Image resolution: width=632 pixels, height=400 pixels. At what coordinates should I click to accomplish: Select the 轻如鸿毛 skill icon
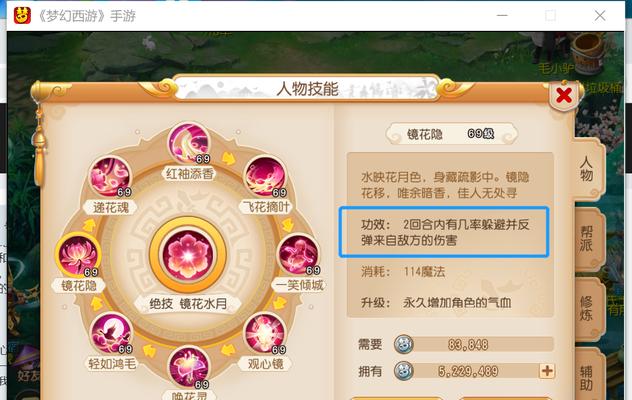coord(111,333)
